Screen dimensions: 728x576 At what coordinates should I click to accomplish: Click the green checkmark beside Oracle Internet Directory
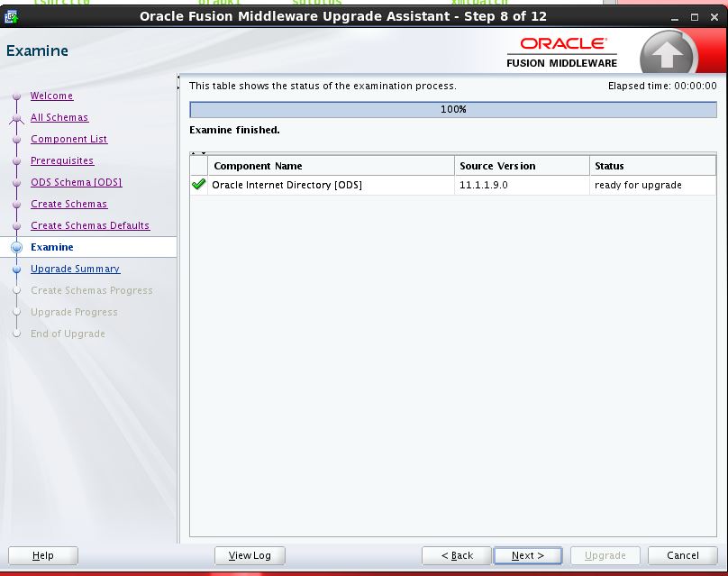pyautogui.click(x=199, y=185)
